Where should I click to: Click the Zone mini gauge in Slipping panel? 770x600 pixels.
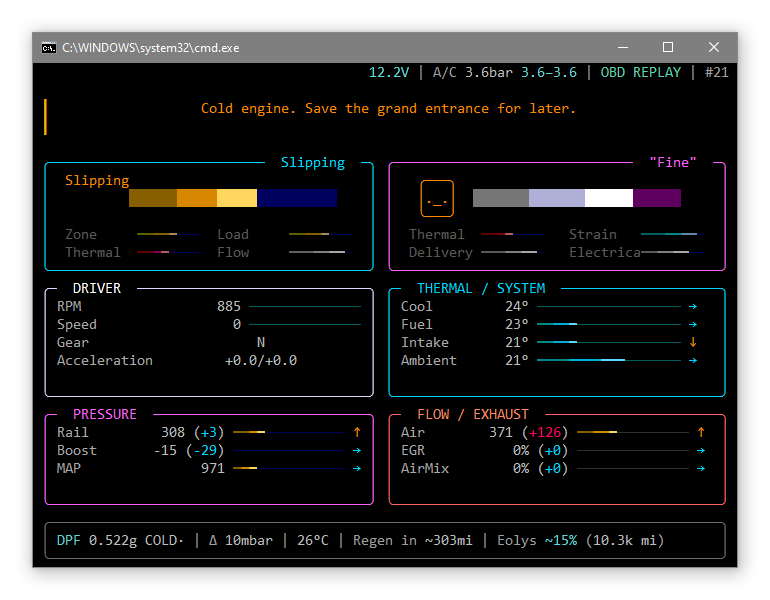click(x=169, y=234)
